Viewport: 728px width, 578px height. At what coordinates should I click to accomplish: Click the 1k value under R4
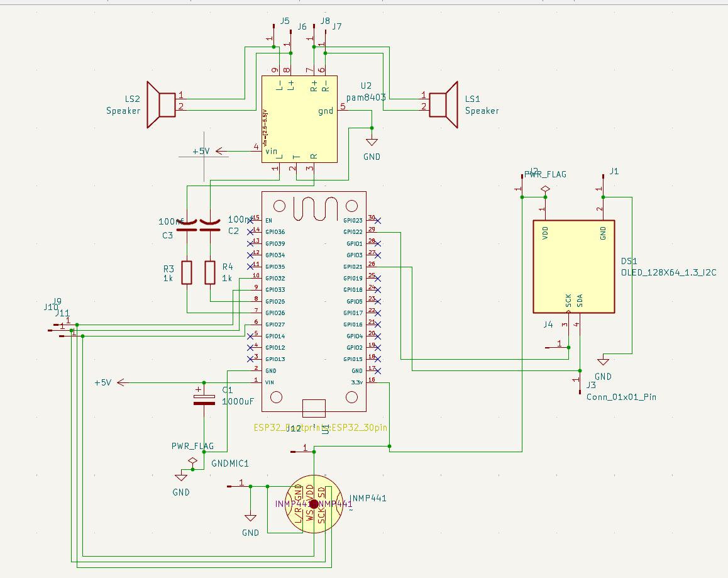pos(227,279)
